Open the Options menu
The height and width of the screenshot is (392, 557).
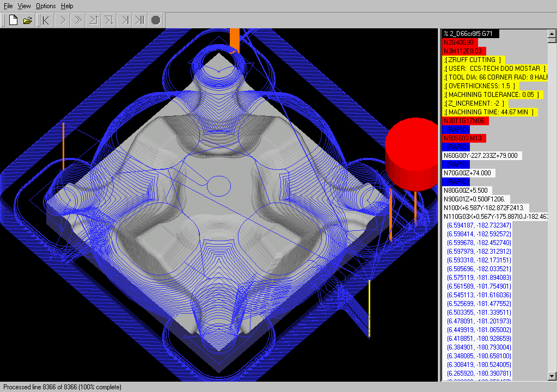[x=46, y=6]
